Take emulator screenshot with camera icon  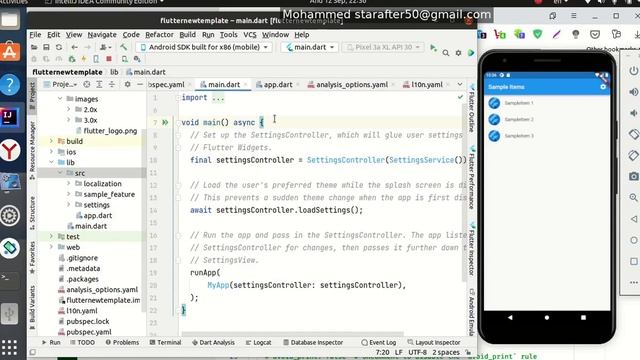coord(633,176)
